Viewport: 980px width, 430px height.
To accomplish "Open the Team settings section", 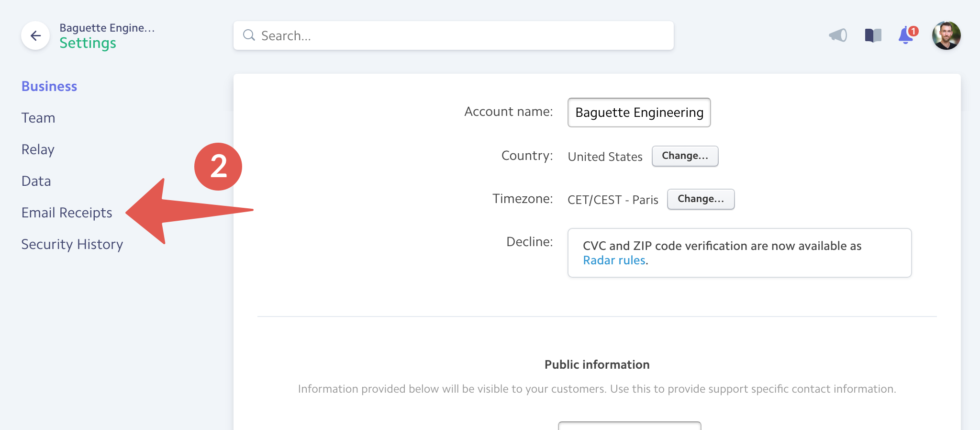I will (38, 118).
